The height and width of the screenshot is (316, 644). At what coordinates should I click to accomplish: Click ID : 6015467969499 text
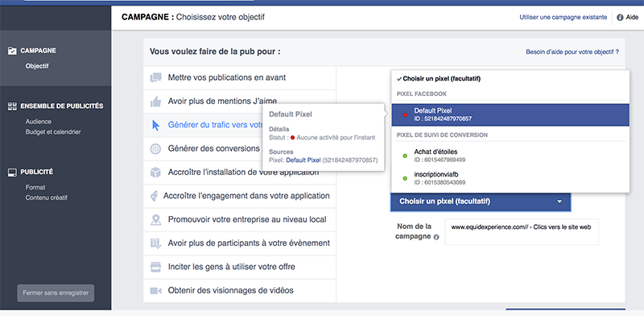[x=440, y=160]
